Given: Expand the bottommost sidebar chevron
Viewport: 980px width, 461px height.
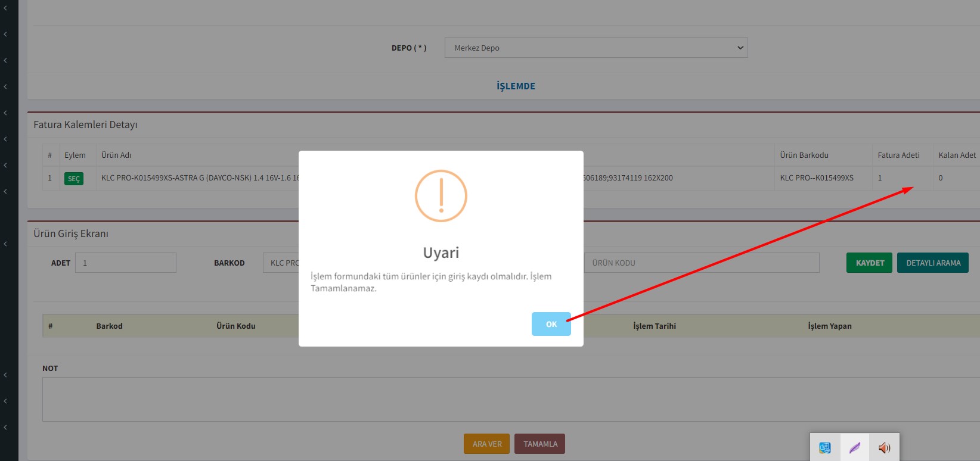Looking at the screenshot, I should point(5,427).
